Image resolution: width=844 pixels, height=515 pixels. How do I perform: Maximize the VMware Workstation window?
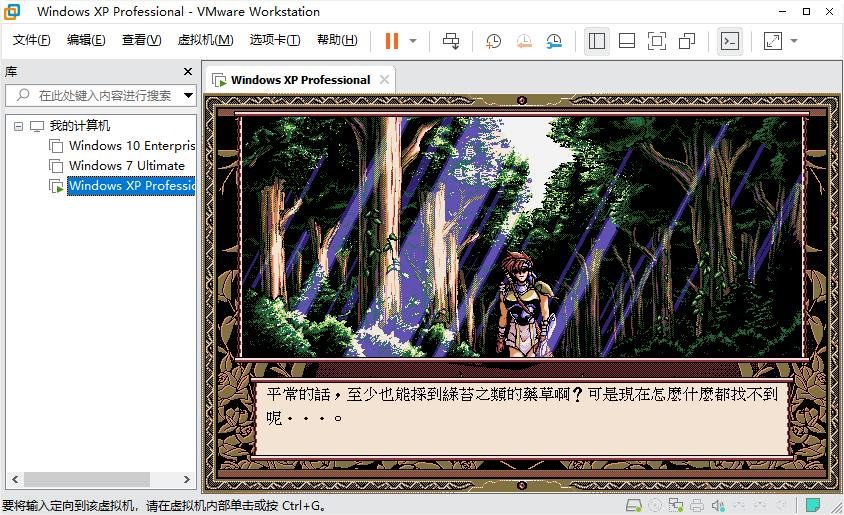click(806, 11)
